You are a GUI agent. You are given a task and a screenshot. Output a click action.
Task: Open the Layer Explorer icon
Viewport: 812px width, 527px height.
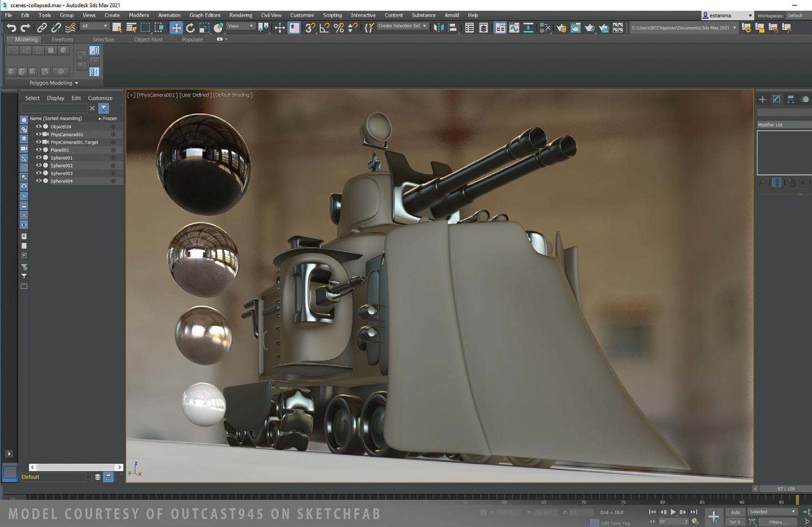[483, 27]
